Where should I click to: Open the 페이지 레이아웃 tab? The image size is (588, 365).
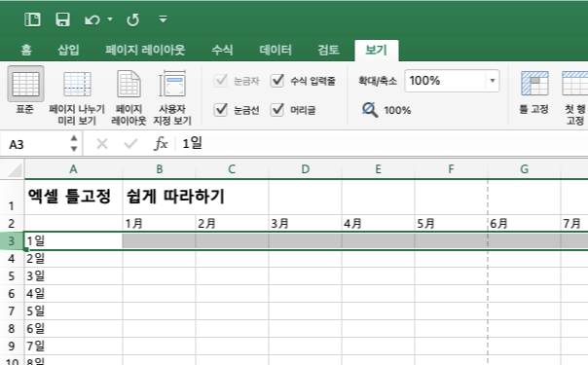click(x=145, y=50)
